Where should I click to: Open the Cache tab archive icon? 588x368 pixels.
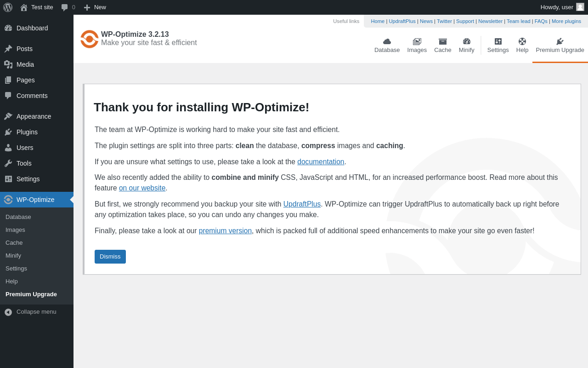tap(442, 41)
